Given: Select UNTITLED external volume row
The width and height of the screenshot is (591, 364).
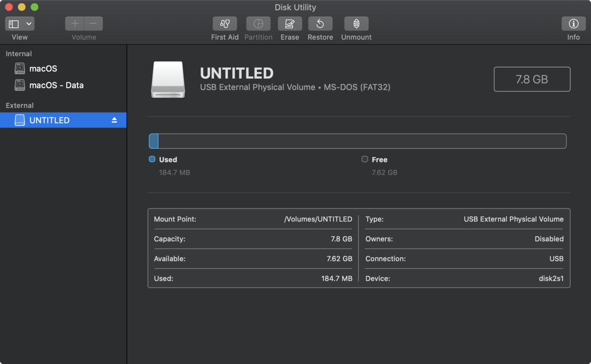Looking at the screenshot, I should (x=63, y=120).
